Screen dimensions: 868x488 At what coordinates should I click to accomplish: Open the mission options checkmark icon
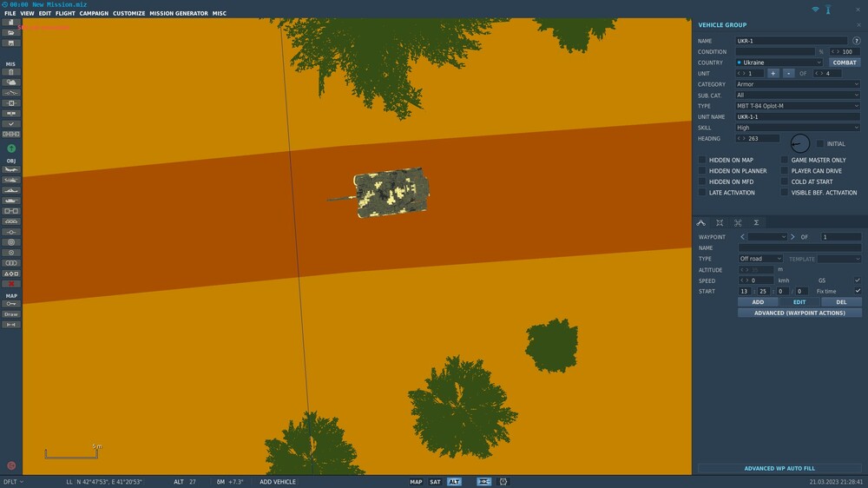click(10, 124)
